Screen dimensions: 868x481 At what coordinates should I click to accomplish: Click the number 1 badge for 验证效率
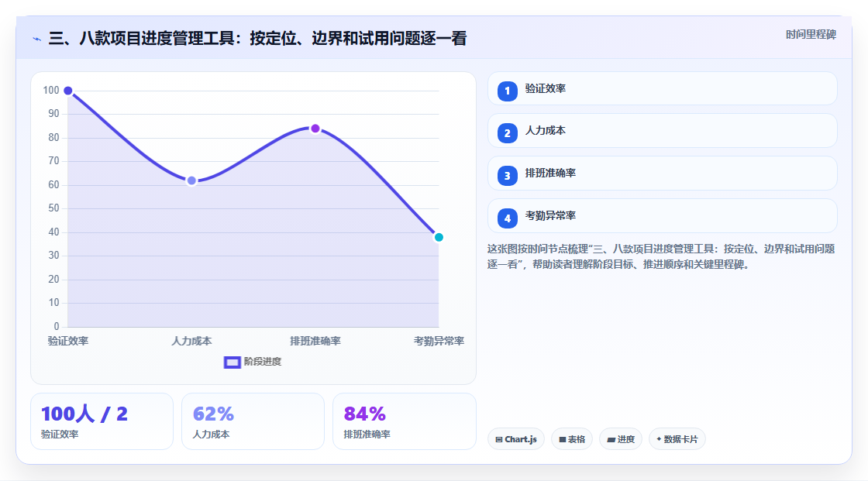(507, 91)
